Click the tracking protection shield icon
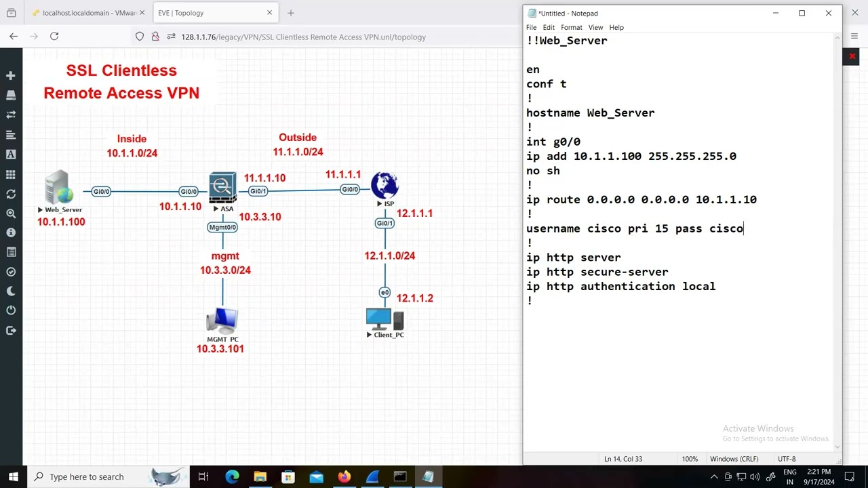868x488 pixels. 140,37
